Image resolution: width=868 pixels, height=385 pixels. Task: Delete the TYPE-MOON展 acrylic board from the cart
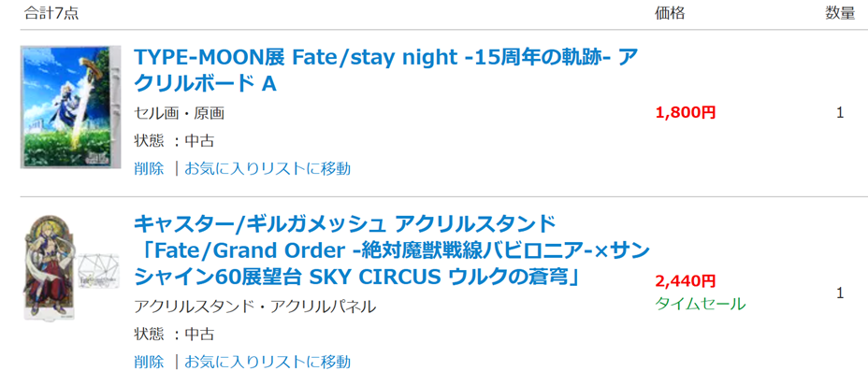click(x=149, y=168)
